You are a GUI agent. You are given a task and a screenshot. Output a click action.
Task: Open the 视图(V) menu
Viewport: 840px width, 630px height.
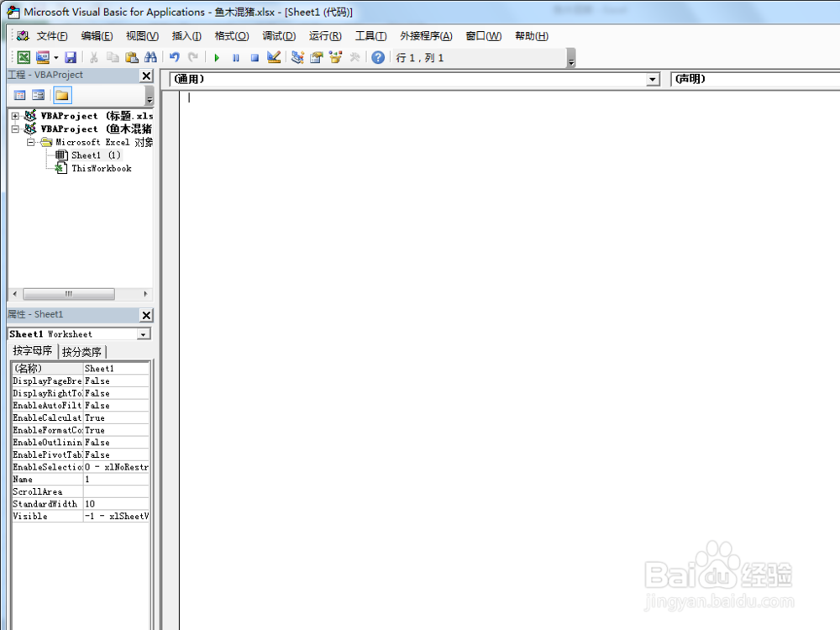143,36
